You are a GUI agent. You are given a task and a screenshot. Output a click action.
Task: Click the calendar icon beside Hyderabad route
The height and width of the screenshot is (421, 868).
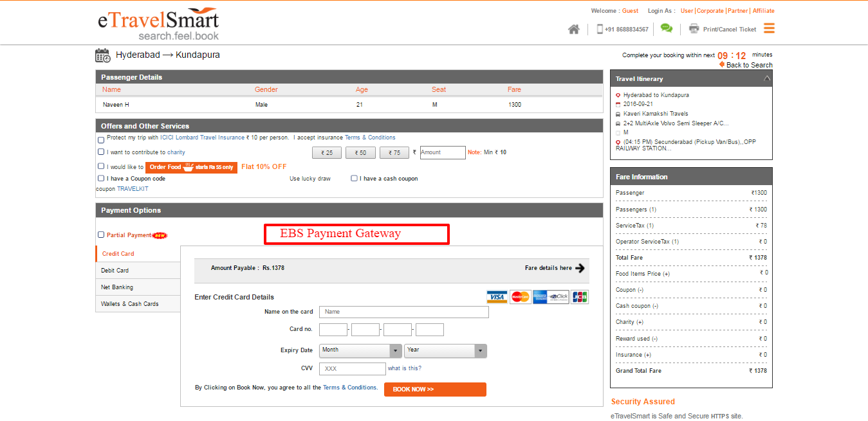(103, 55)
